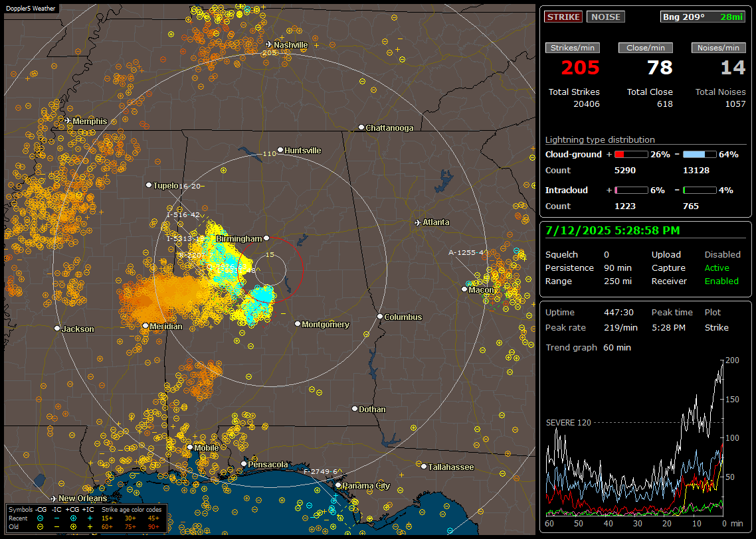Click the 15+ strike age color code
Image resolution: width=756 pixels, height=539 pixels.
tap(107, 518)
